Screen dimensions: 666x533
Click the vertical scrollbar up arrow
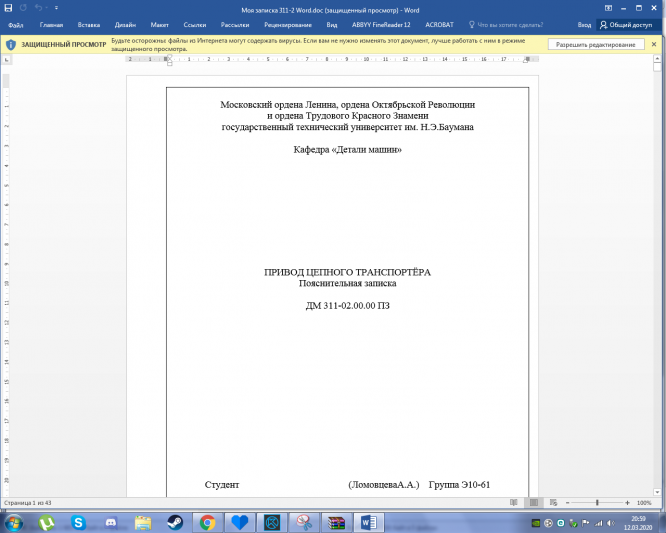click(657, 59)
